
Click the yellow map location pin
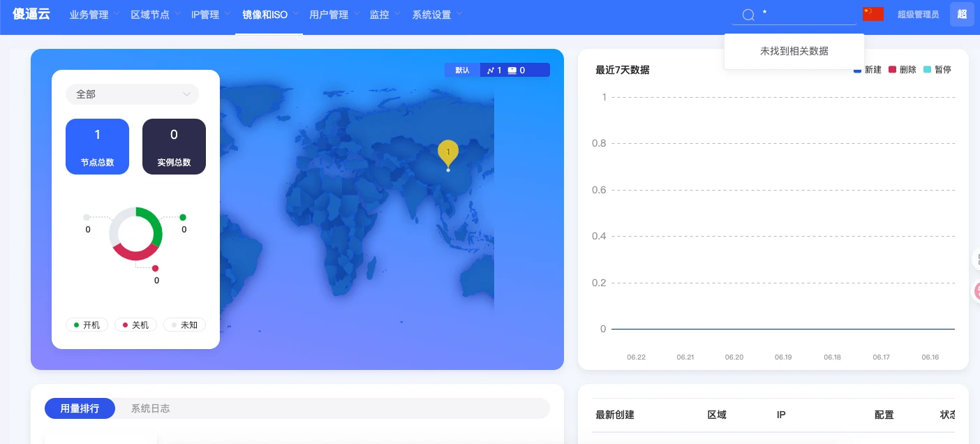[448, 153]
